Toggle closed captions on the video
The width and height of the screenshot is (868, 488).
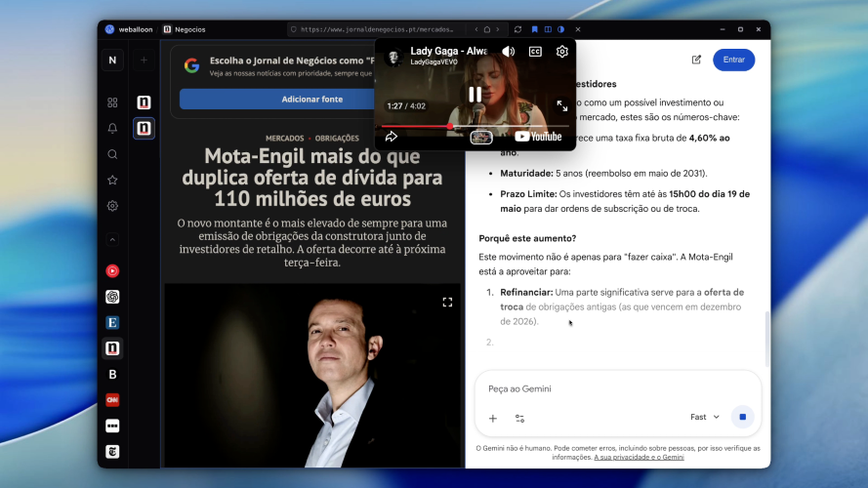click(x=535, y=52)
